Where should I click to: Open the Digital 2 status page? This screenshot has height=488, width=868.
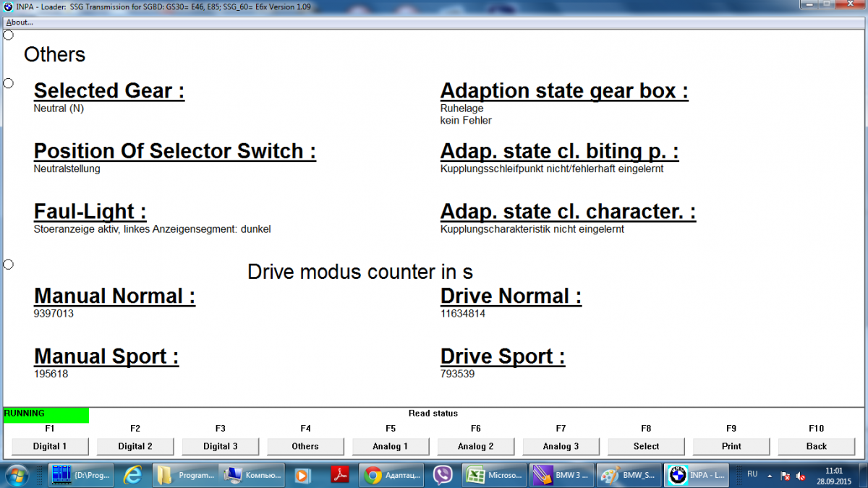(135, 446)
